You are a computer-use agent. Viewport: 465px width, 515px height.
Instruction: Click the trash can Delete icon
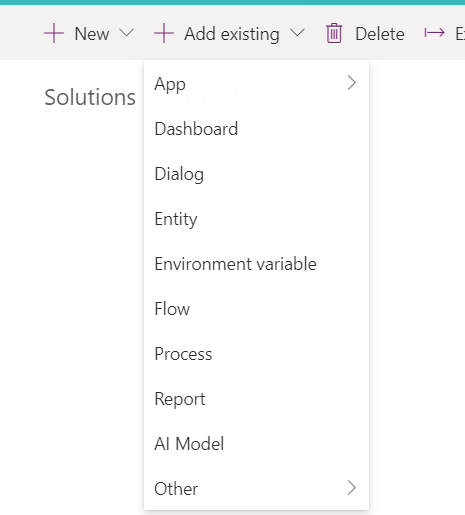[x=334, y=33]
